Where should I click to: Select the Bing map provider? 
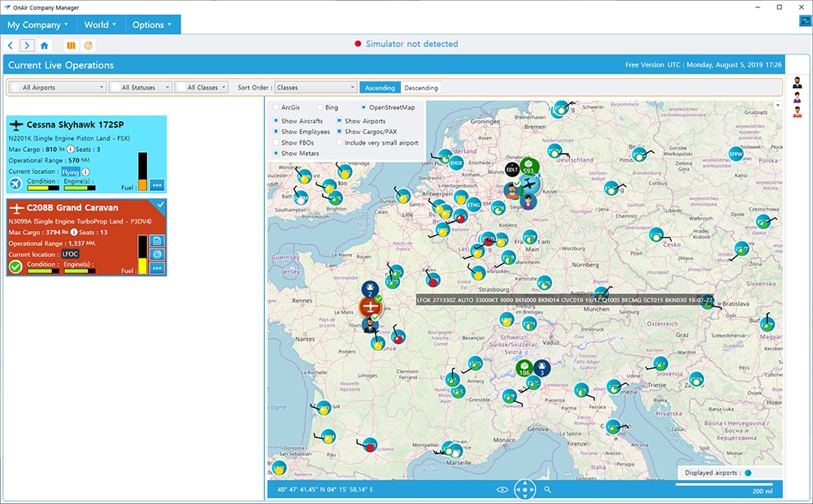[x=320, y=107]
